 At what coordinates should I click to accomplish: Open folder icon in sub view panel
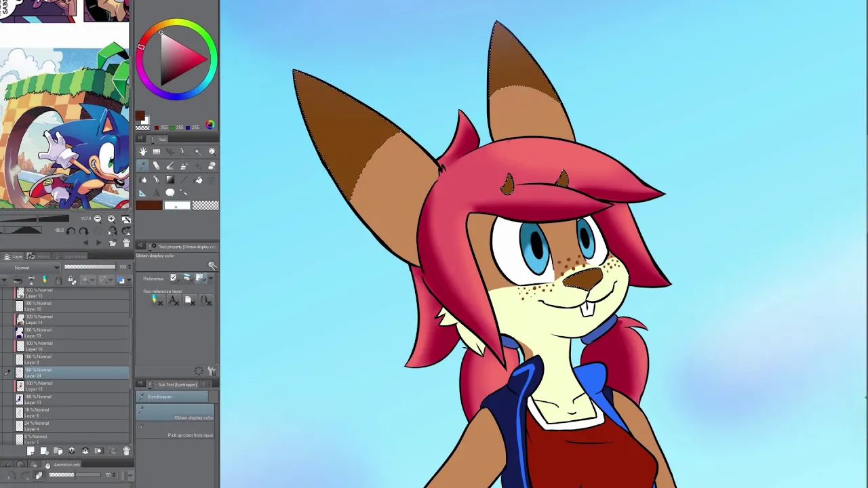pyautogui.click(x=113, y=243)
